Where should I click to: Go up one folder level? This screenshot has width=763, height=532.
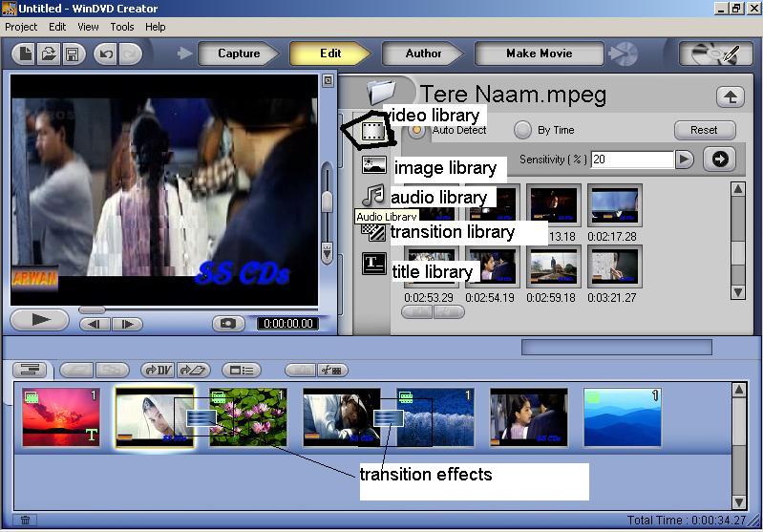click(x=730, y=96)
